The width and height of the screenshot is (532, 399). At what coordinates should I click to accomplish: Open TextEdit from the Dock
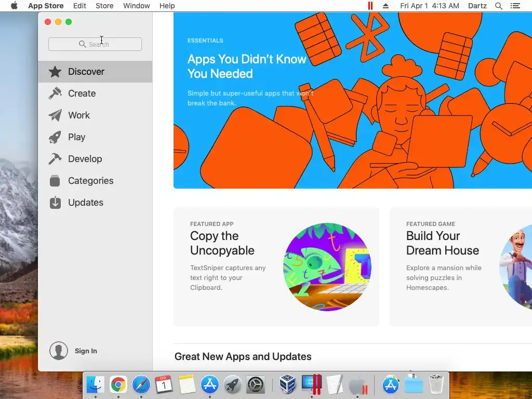click(x=334, y=384)
